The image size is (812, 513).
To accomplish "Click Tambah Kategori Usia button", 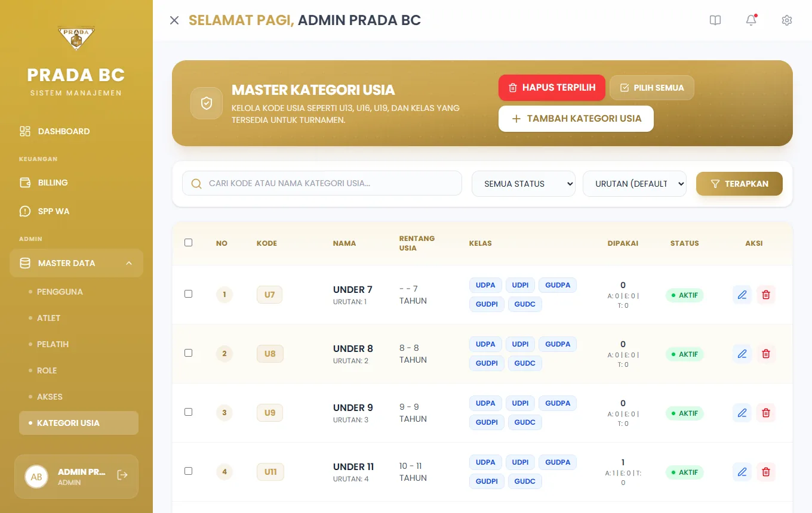I will point(576,119).
